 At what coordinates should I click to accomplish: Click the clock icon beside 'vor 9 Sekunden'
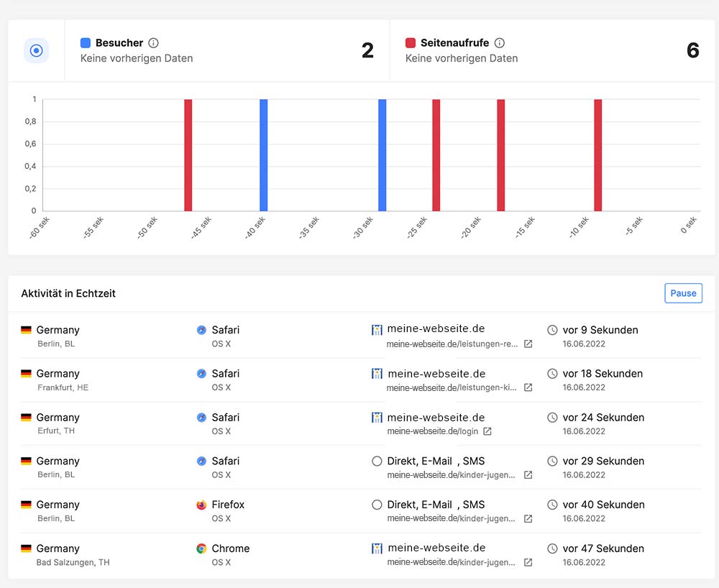(x=551, y=330)
